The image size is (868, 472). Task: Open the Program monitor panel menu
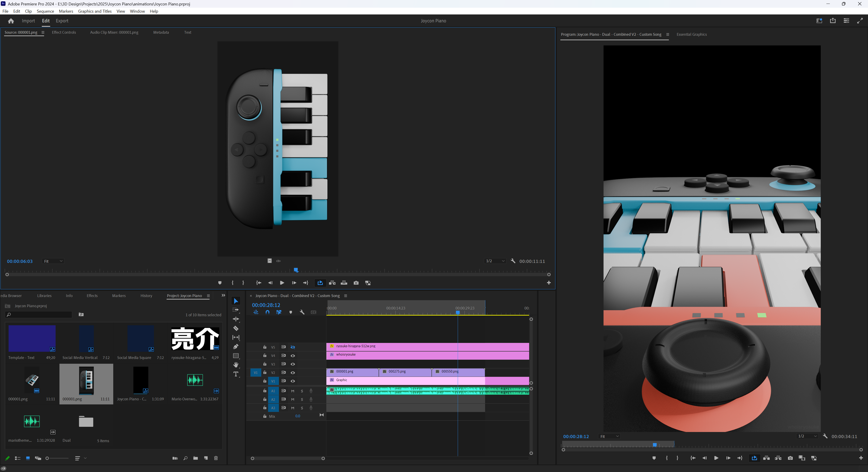668,34
